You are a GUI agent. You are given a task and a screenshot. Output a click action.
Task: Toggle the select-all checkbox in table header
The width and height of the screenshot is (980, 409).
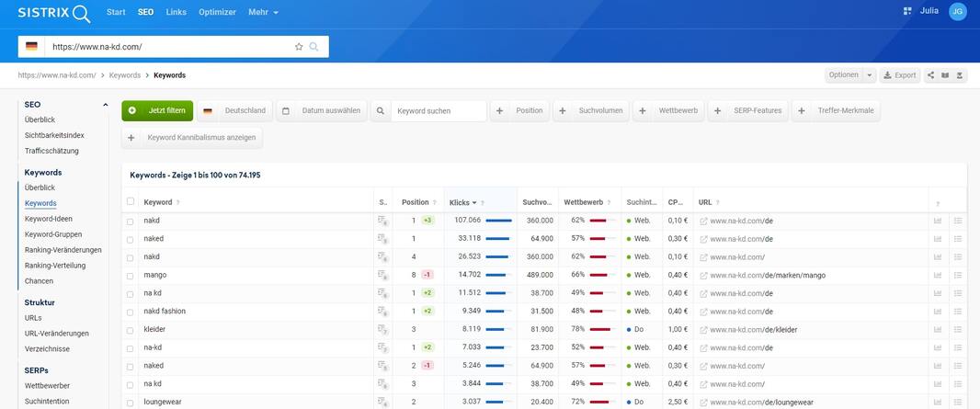pos(130,201)
